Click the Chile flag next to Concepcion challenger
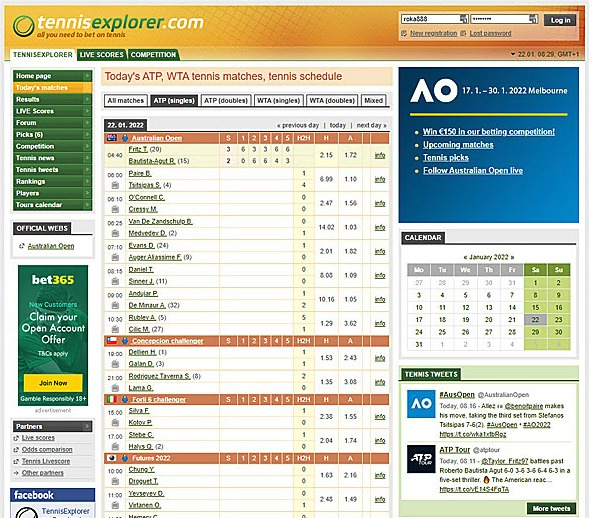 click(x=112, y=341)
